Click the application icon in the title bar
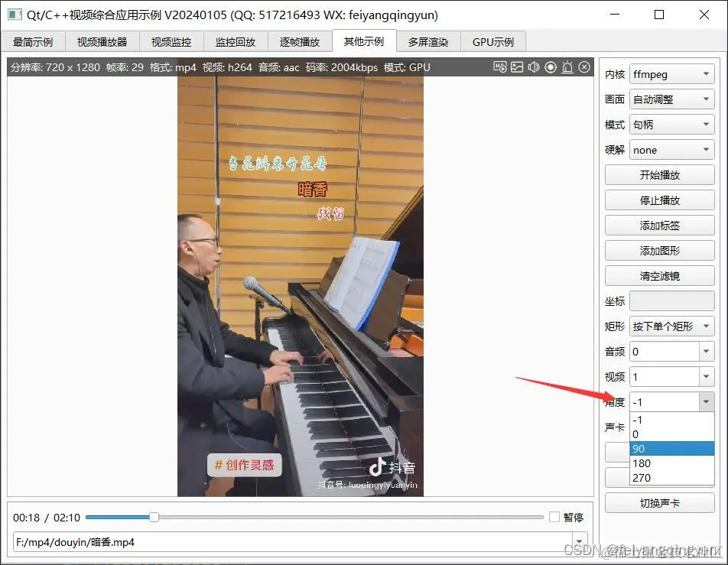Screen dimensions: 728x565 (x=14, y=15)
